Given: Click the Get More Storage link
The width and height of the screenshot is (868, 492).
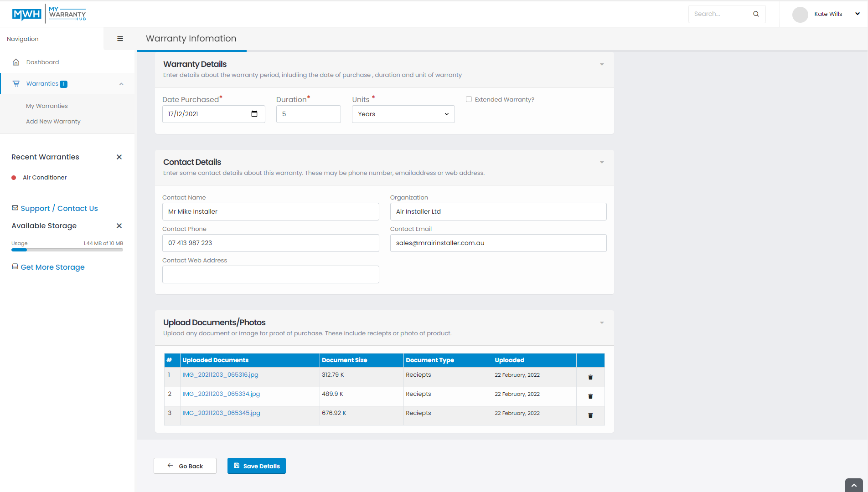Looking at the screenshot, I should 52,267.
